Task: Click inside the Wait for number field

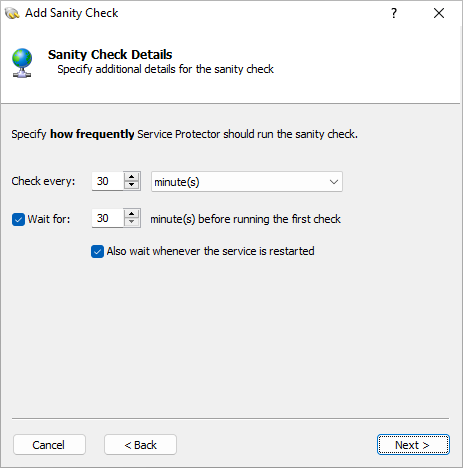Action: [108, 218]
